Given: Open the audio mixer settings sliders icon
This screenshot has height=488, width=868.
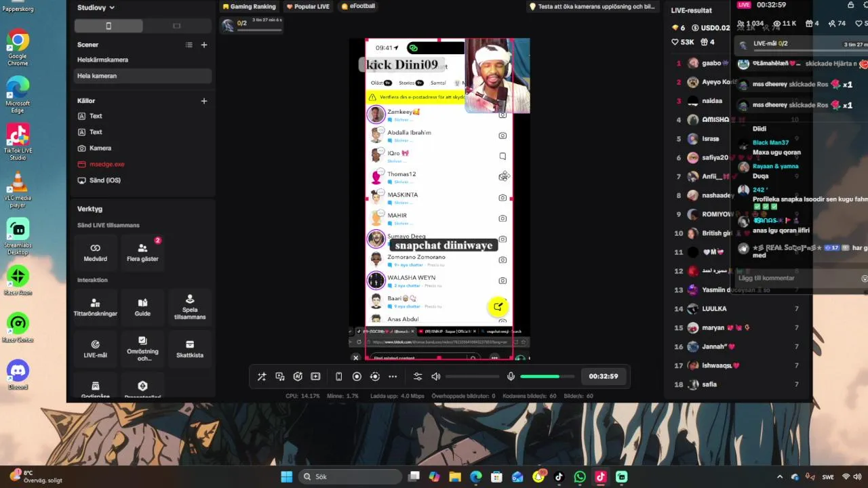Looking at the screenshot, I should (x=418, y=376).
